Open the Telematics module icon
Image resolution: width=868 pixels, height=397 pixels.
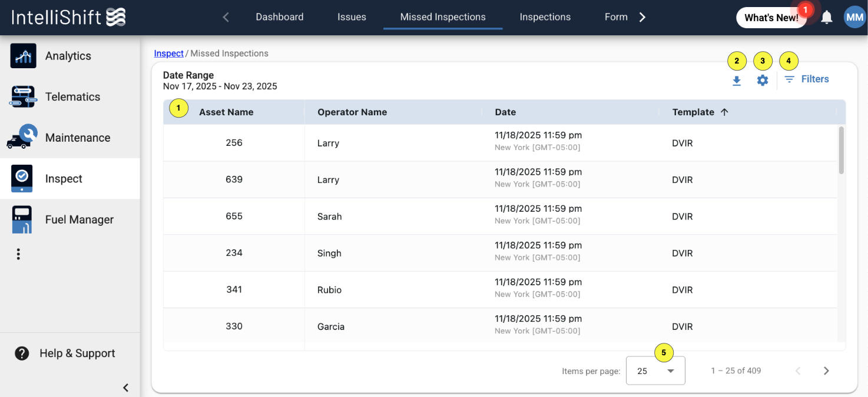tap(23, 96)
